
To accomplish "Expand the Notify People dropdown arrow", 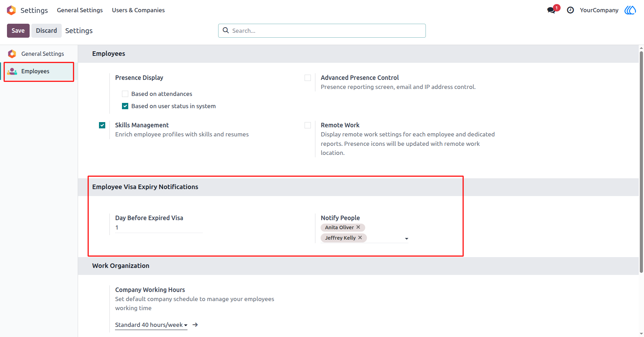I will (x=406, y=239).
